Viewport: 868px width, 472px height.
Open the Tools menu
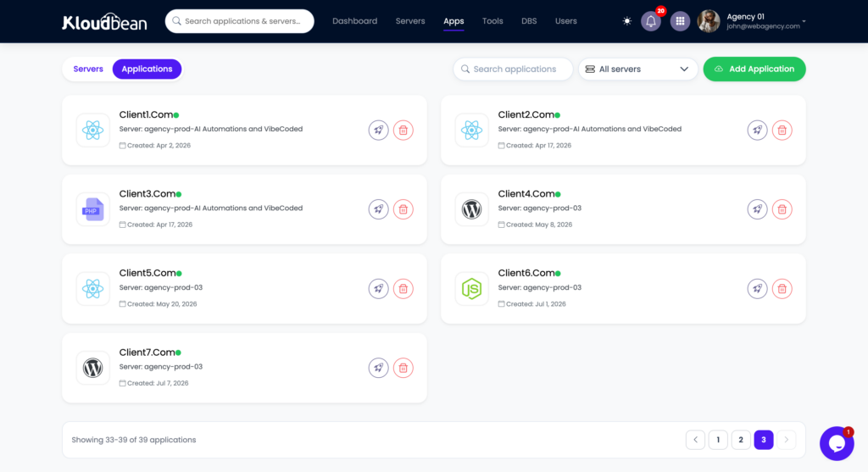492,21
